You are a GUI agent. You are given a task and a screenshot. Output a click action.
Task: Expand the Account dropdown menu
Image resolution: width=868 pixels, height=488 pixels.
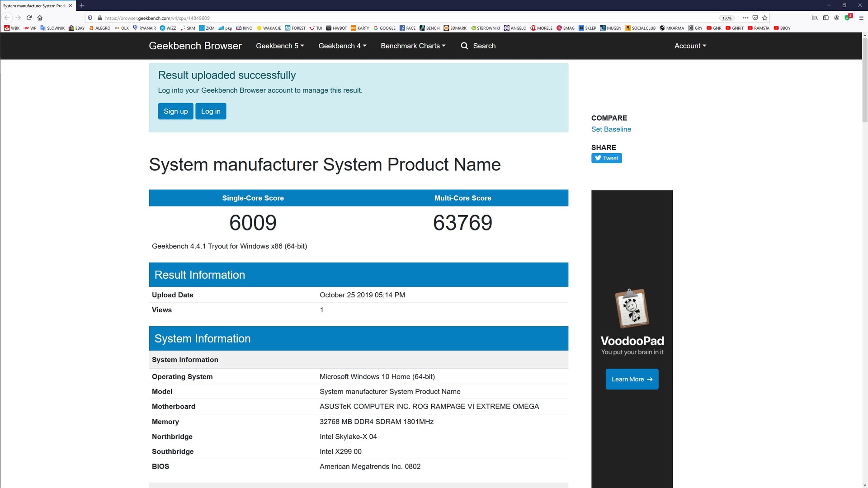(x=690, y=46)
